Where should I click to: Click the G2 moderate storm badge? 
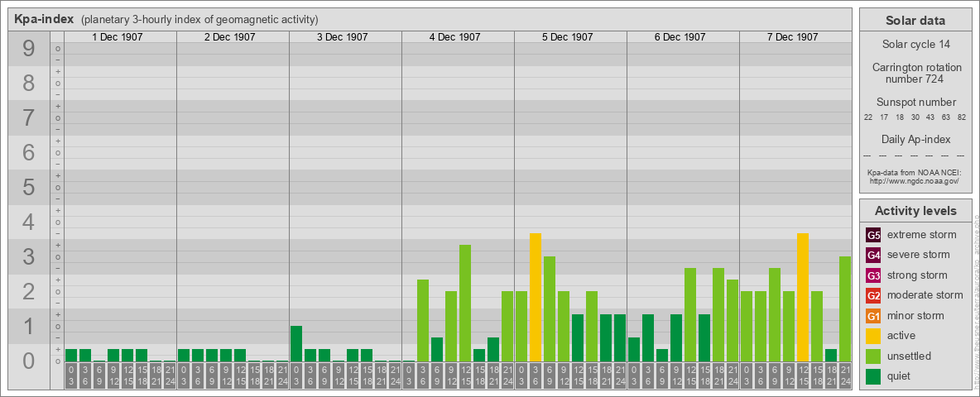click(873, 295)
